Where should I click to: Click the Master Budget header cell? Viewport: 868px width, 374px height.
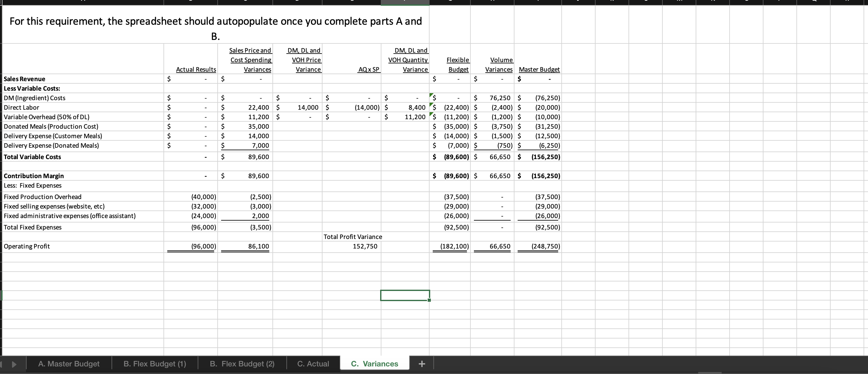[539, 69]
